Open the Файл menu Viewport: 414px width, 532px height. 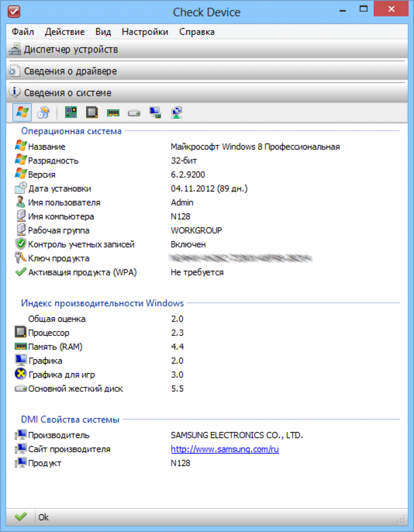[x=23, y=32]
